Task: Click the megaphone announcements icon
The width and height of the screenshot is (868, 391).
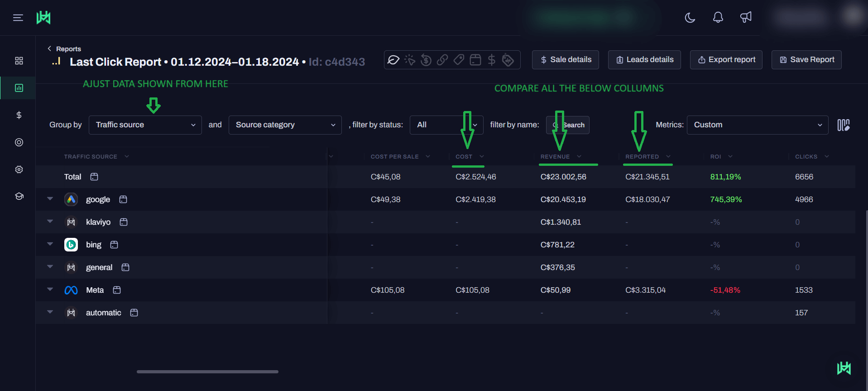Action: point(746,18)
